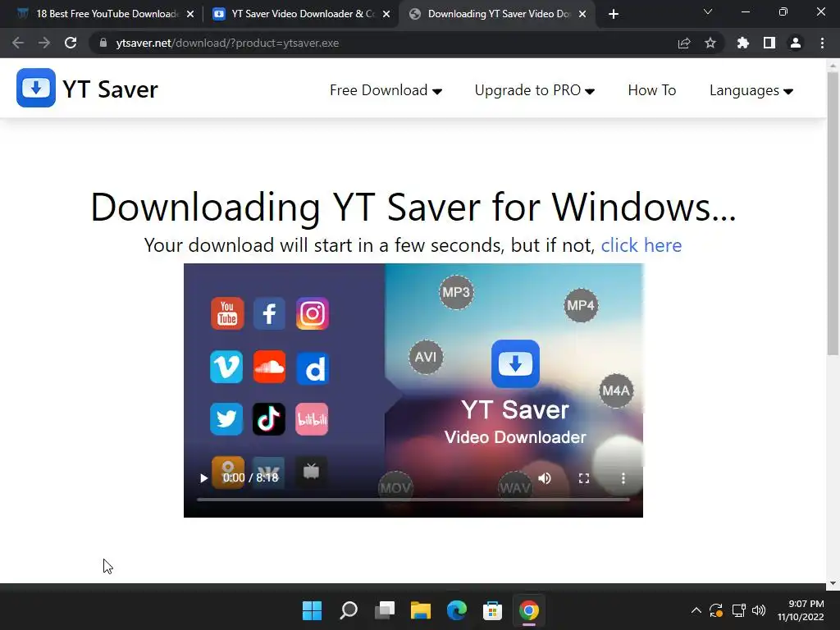Click the YT Saver logo icon
This screenshot has height=630, width=840.
(x=36, y=88)
